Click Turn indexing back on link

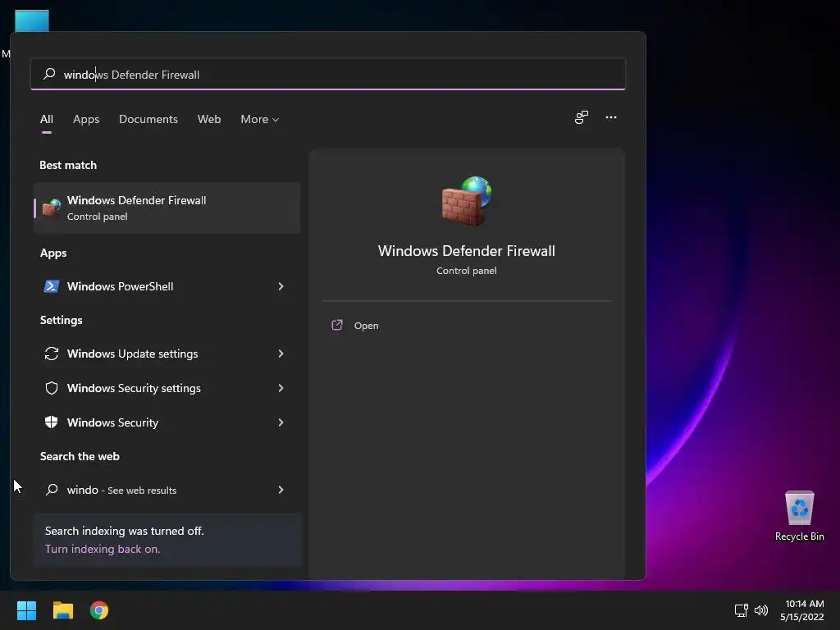pyautogui.click(x=103, y=549)
